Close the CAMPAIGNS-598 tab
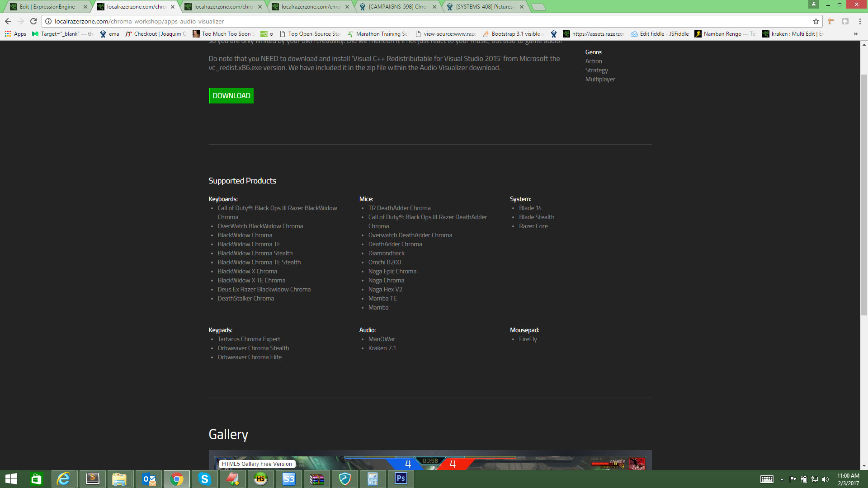 click(434, 7)
